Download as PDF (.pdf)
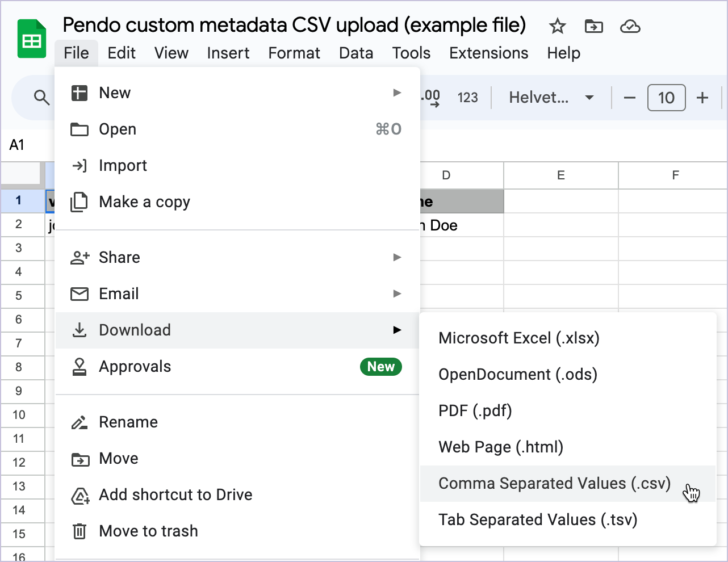 point(568,410)
